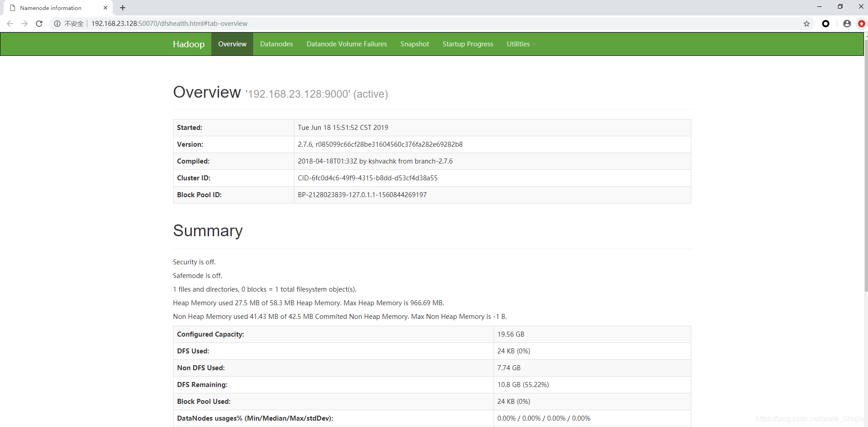Open the Overview tab
Screen dimensions: 868x427
(232, 44)
